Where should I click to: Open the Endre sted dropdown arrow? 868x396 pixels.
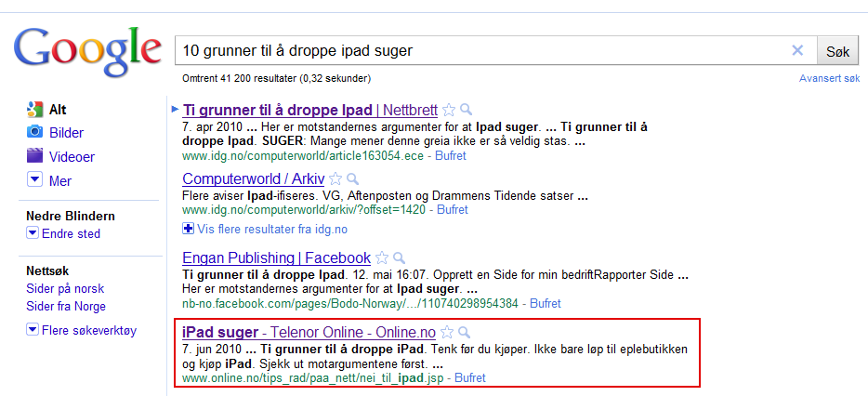[x=33, y=233]
